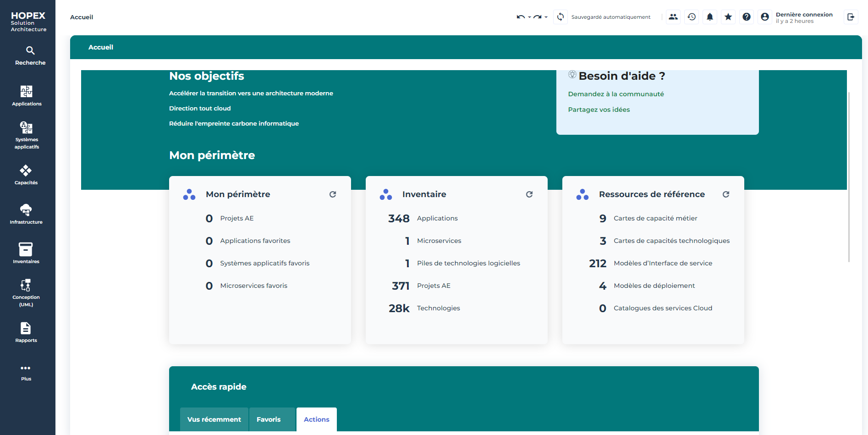Expand the Plus menu in sidebar
Image resolution: width=868 pixels, height=435 pixels.
[x=26, y=372]
